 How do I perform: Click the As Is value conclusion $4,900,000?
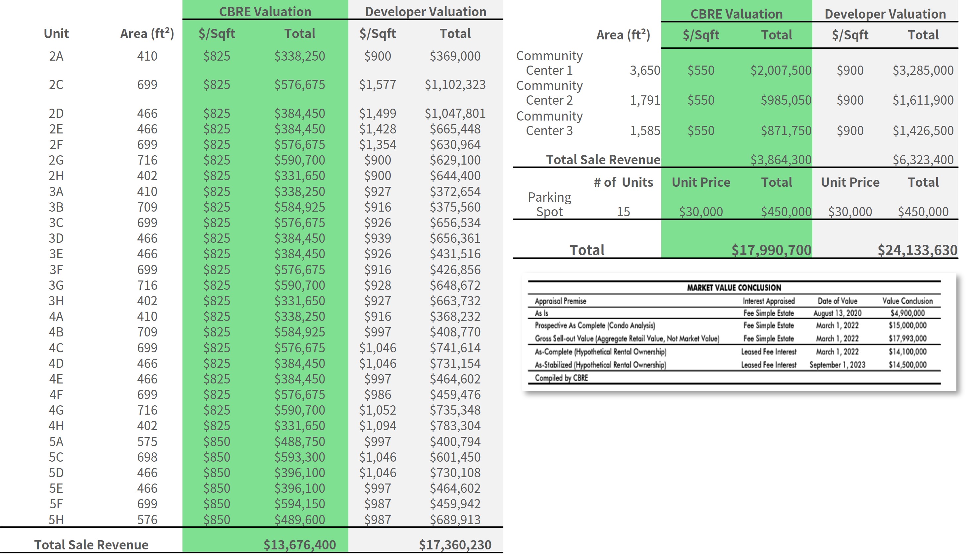click(907, 313)
